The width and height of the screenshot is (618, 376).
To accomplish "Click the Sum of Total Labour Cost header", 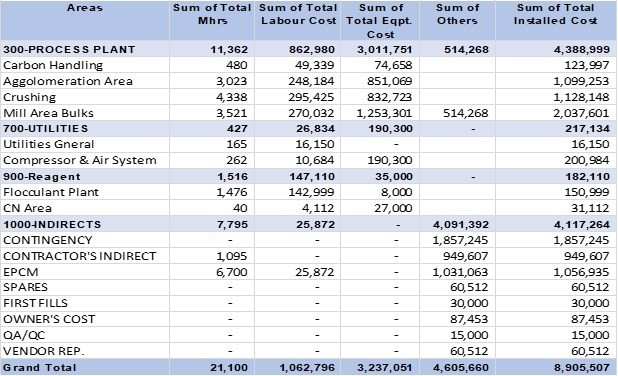I will coord(298,14).
